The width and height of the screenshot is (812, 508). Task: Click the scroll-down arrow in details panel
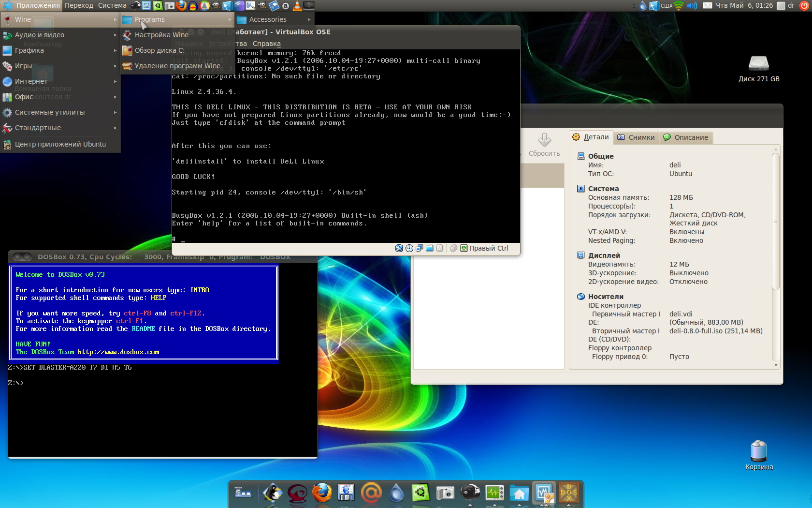point(776,365)
